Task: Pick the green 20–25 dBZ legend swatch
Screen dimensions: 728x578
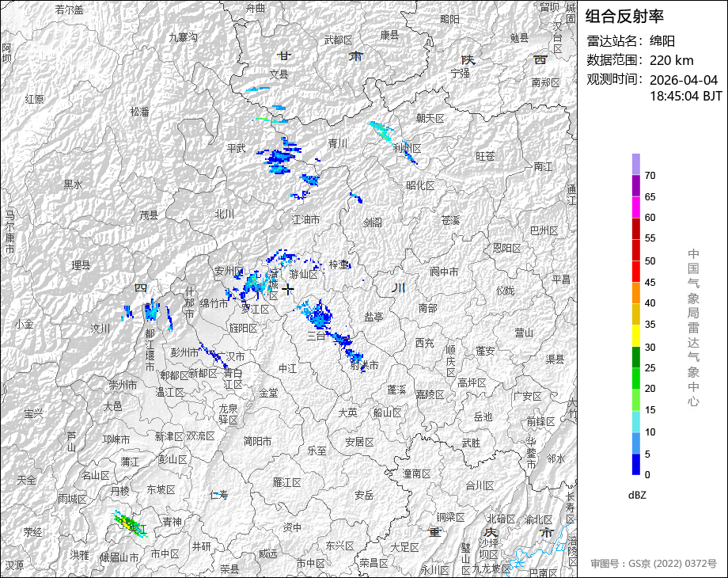Action: [x=635, y=378]
